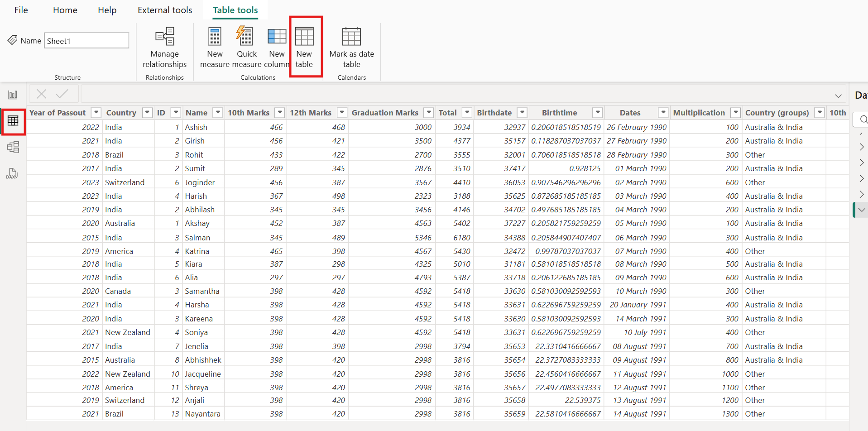Open the DAX query view
This screenshot has height=431, width=868.
pos(12,173)
